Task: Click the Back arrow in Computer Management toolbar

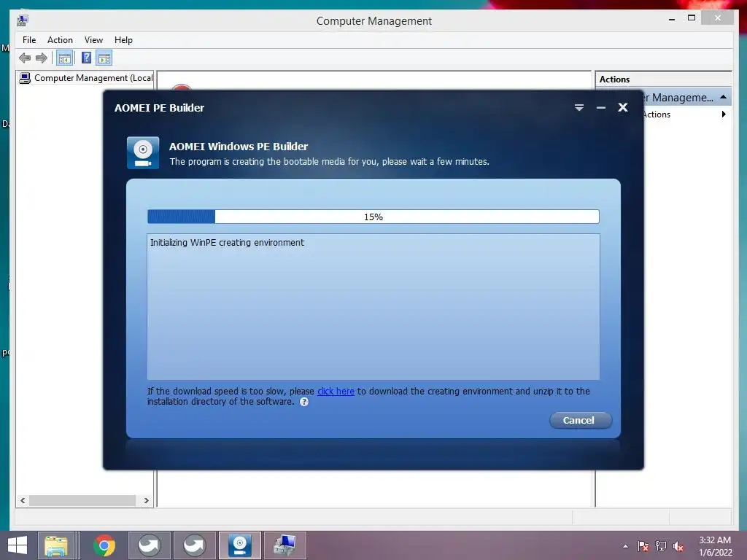Action: [25, 58]
